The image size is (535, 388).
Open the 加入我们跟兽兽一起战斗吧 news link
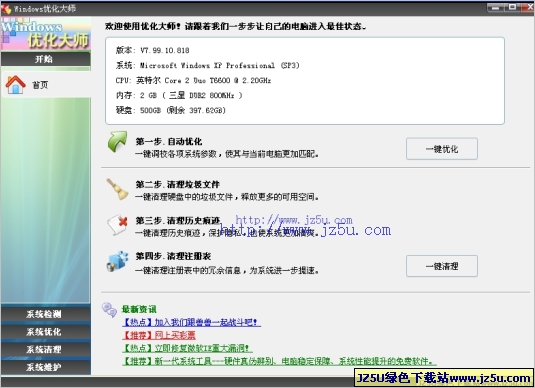(x=191, y=322)
